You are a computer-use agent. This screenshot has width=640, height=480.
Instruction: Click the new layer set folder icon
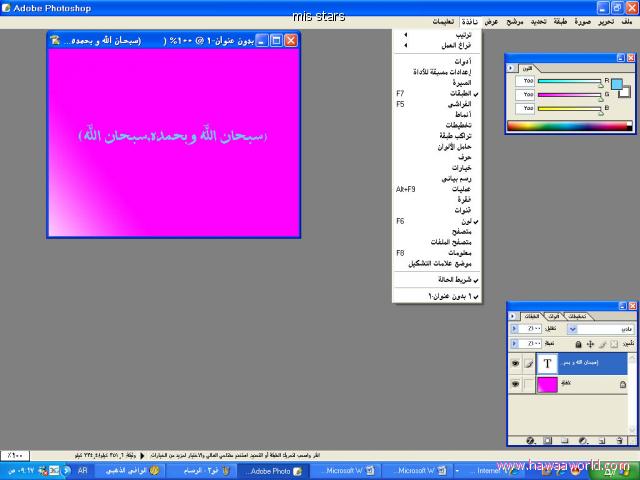[566, 440]
